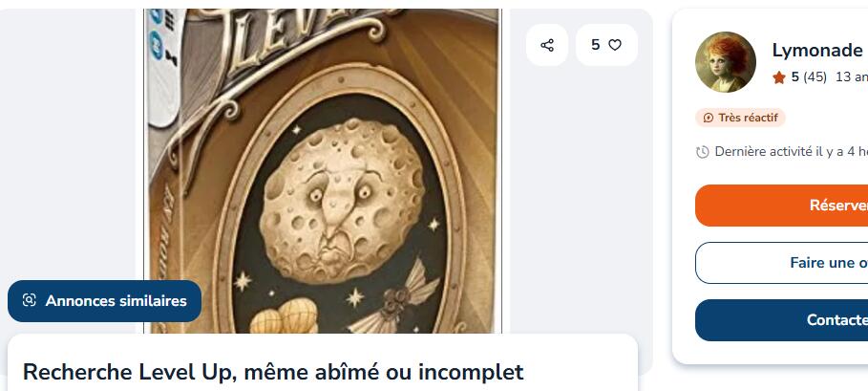868x391 pixels.
Task: Click the blue Contacter button
Action: click(x=782, y=320)
